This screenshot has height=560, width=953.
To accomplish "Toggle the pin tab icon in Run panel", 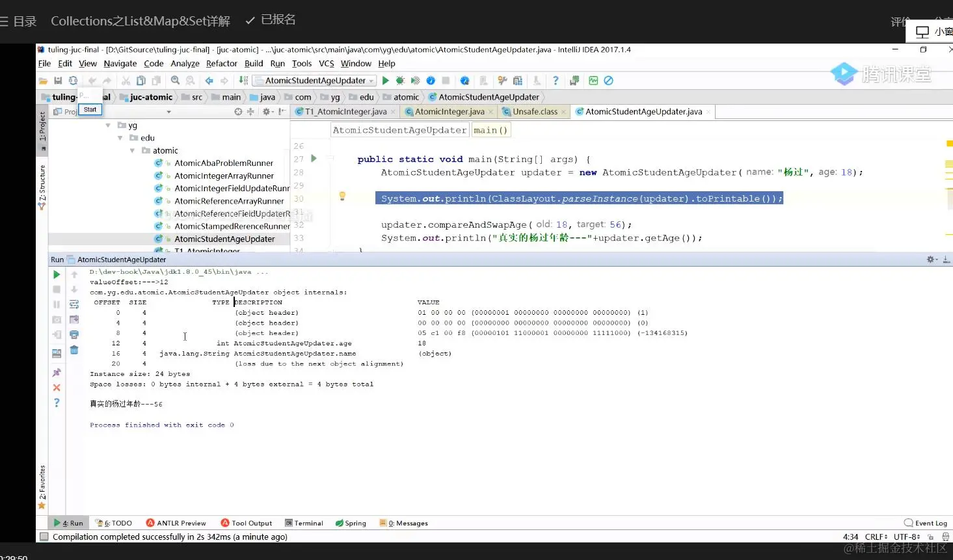I will coord(57,373).
